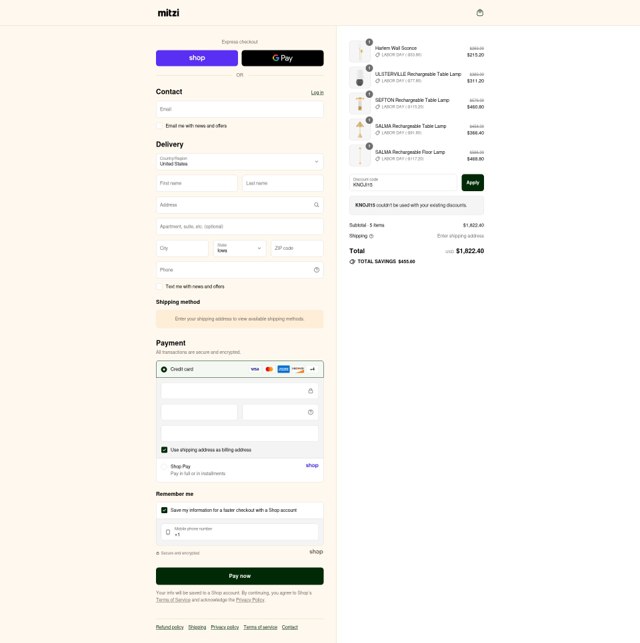Open the Contact footer link
The height and width of the screenshot is (643, 640).
pos(290,627)
